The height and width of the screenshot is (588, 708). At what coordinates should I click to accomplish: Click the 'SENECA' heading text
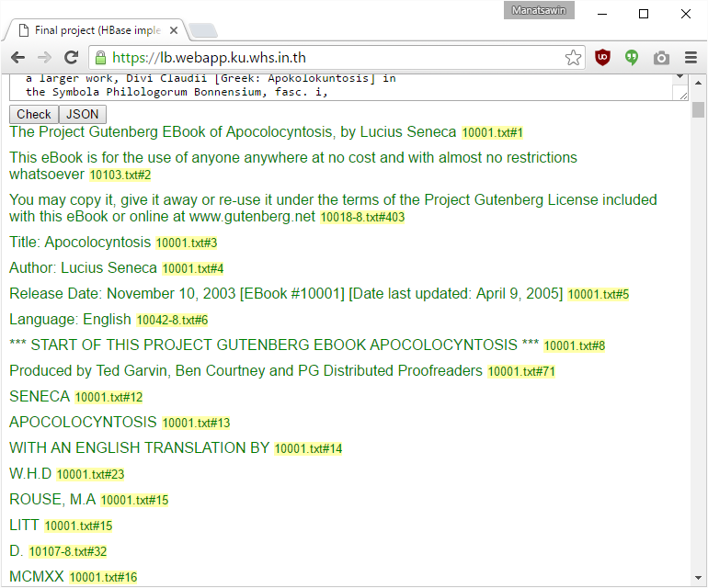[x=40, y=397]
